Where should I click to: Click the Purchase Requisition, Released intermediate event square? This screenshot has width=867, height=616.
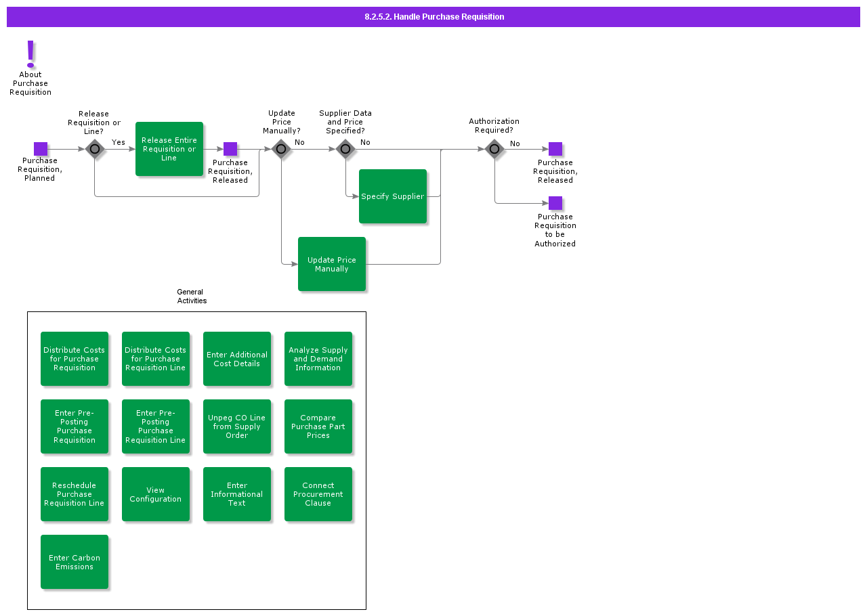pyautogui.click(x=230, y=149)
